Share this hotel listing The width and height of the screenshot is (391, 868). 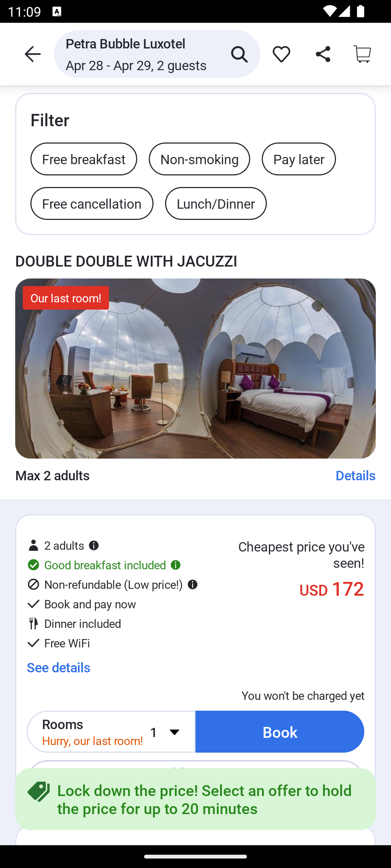323,54
